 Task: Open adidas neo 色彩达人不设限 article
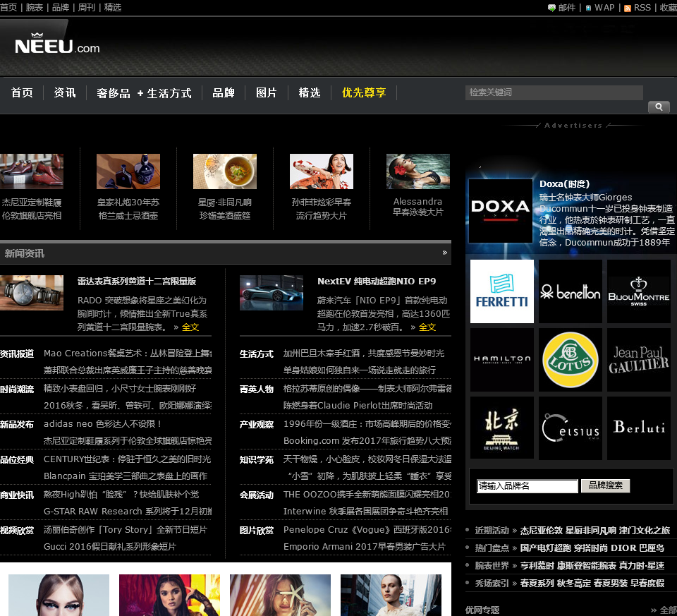(103, 424)
